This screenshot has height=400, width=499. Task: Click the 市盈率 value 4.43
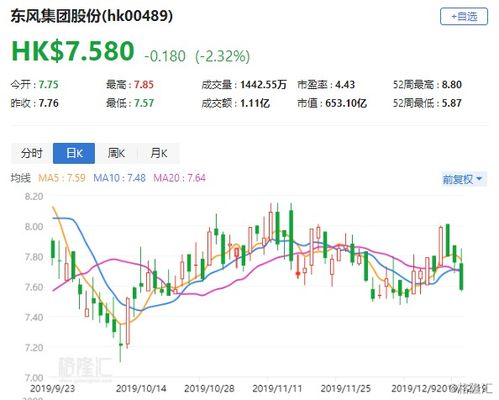(345, 85)
